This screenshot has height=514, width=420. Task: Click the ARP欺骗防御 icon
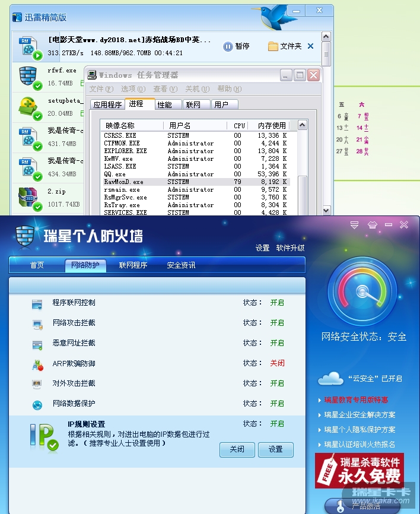[38, 365]
